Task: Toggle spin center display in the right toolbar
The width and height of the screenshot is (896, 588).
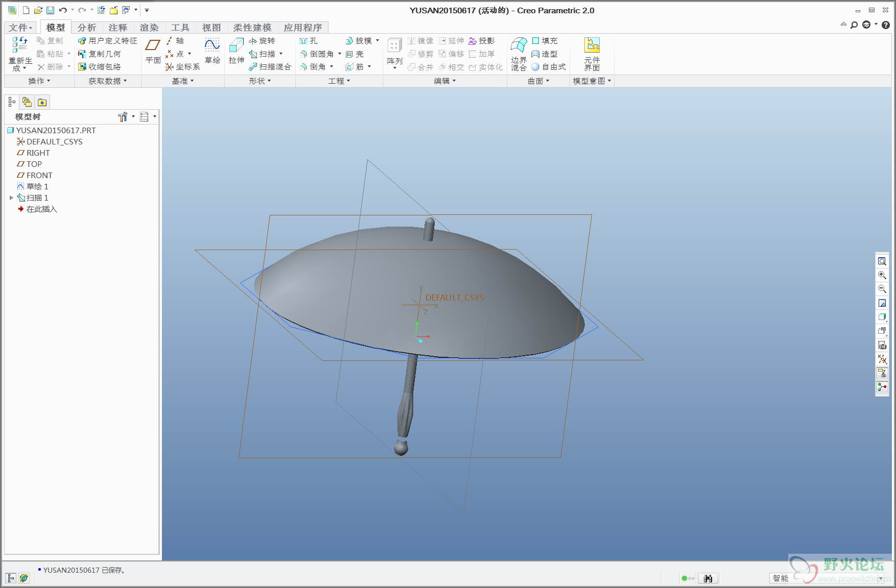Action: tap(882, 387)
